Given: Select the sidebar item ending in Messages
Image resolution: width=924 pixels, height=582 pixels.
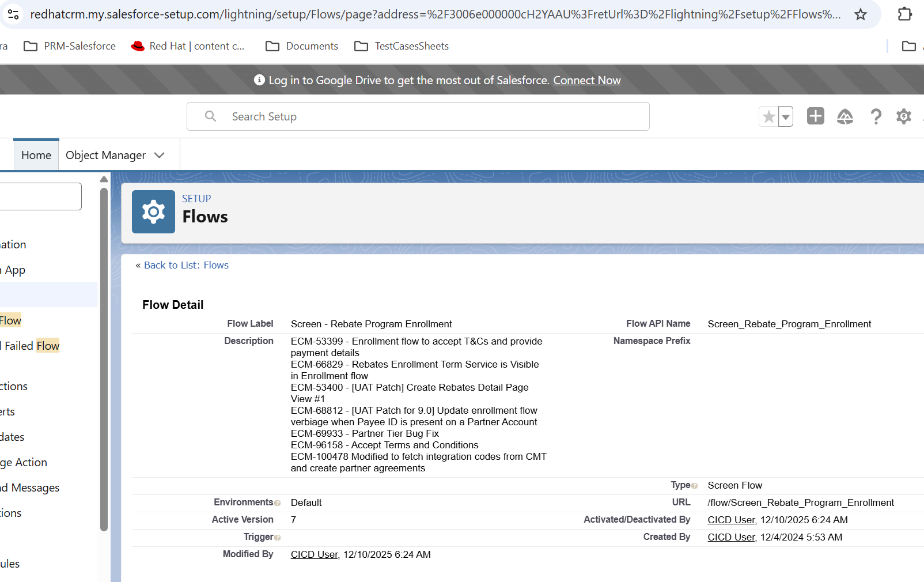Looking at the screenshot, I should (x=30, y=487).
